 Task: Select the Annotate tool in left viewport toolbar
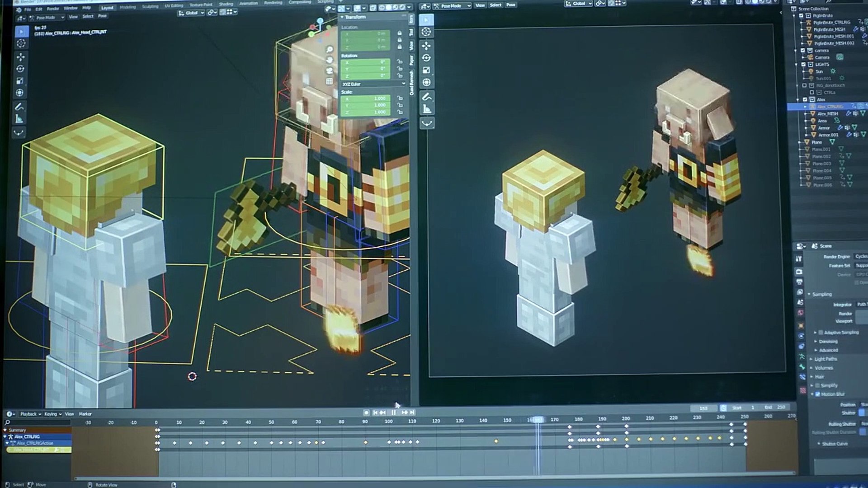pyautogui.click(x=19, y=107)
